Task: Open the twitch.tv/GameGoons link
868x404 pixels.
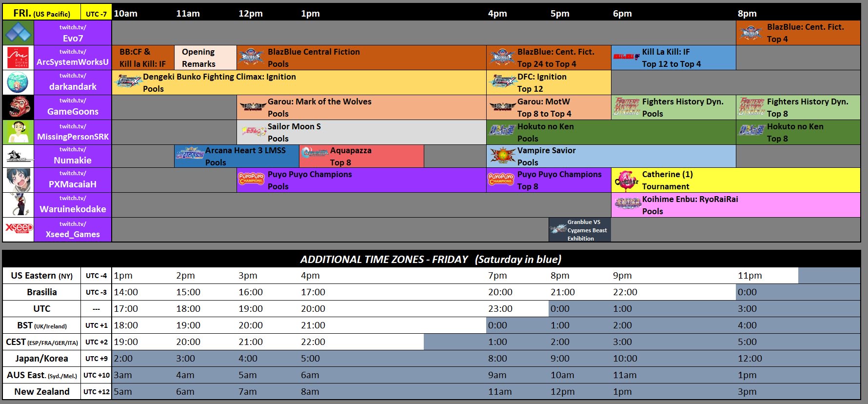Action: coord(73,107)
